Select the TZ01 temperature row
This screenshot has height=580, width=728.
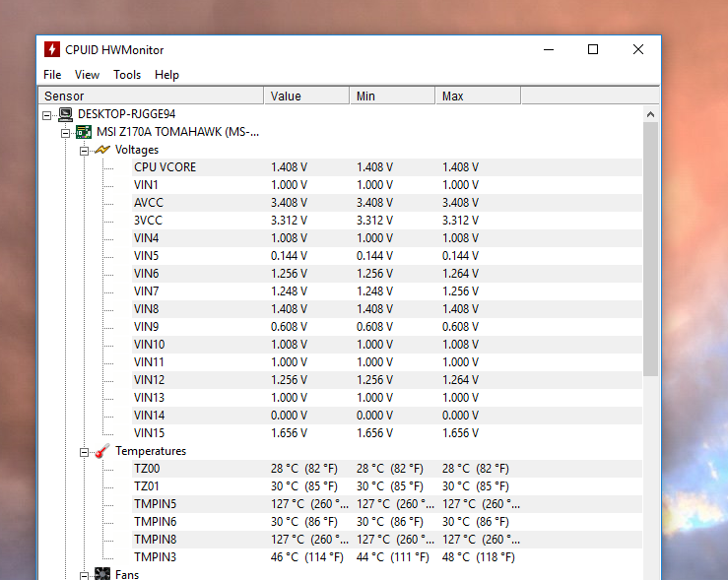[387, 486]
